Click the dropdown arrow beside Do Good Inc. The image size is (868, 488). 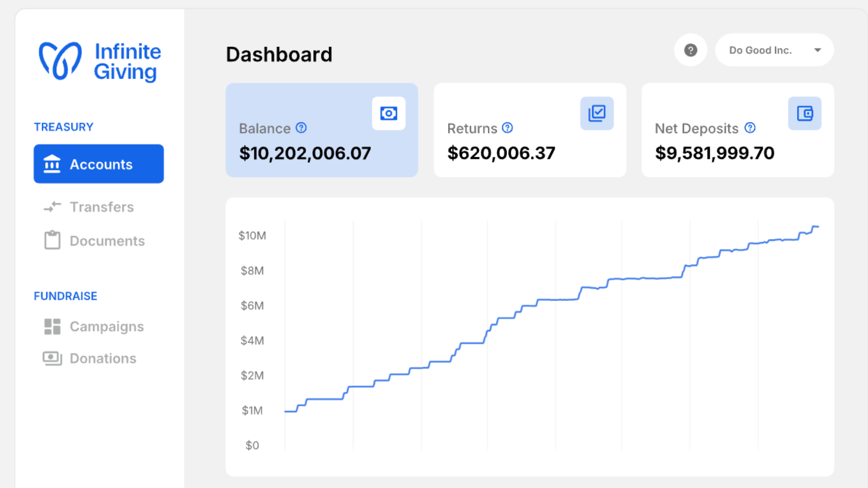(817, 50)
